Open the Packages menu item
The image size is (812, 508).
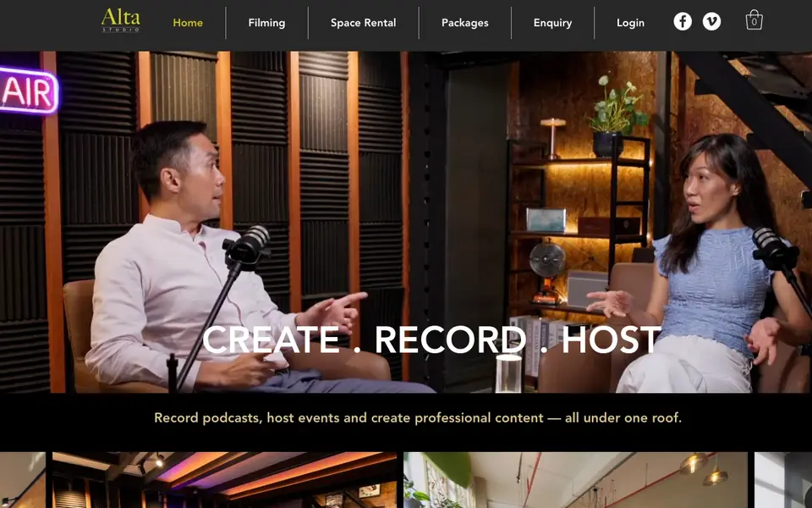[x=465, y=23]
